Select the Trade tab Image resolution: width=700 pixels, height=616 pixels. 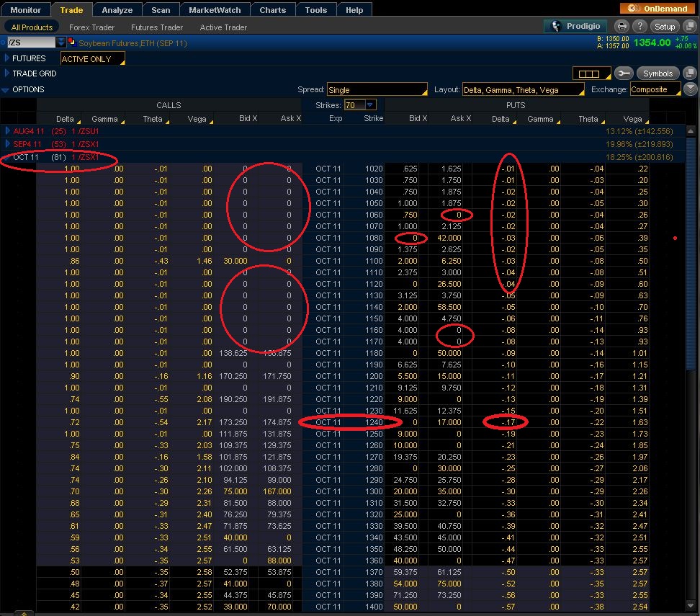[71, 10]
